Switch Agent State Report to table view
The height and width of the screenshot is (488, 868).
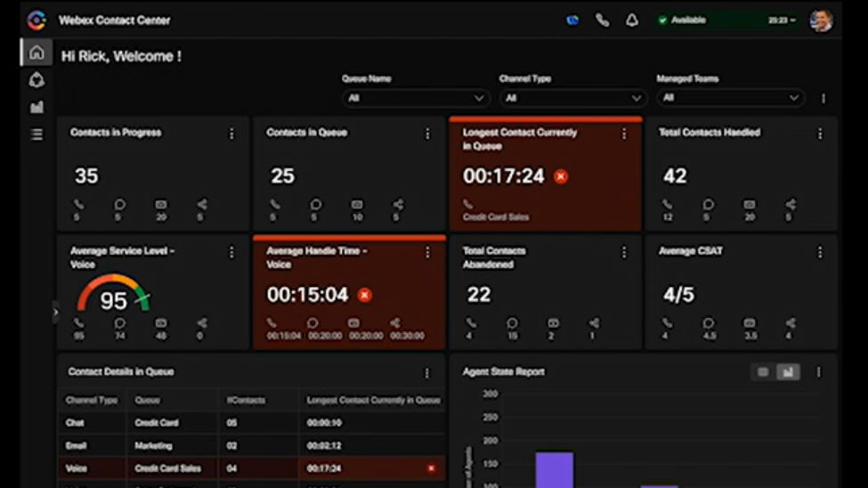(x=763, y=371)
